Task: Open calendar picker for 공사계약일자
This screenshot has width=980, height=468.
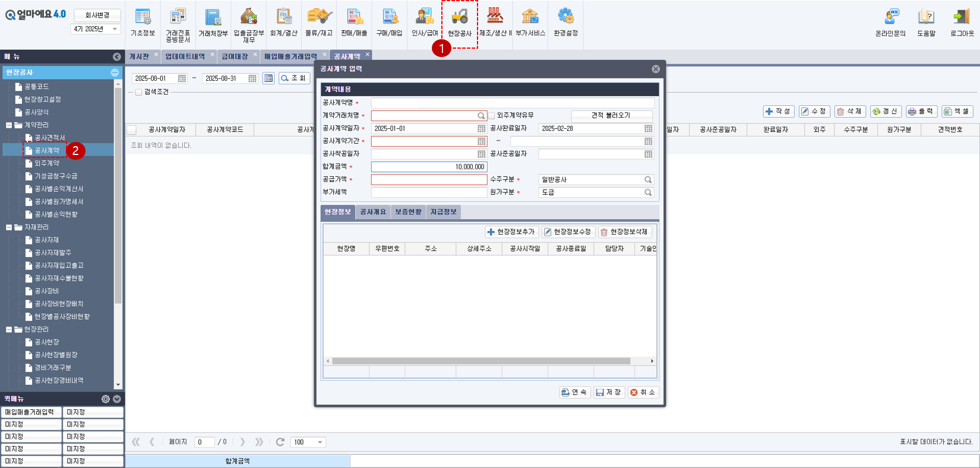Action: [x=482, y=128]
